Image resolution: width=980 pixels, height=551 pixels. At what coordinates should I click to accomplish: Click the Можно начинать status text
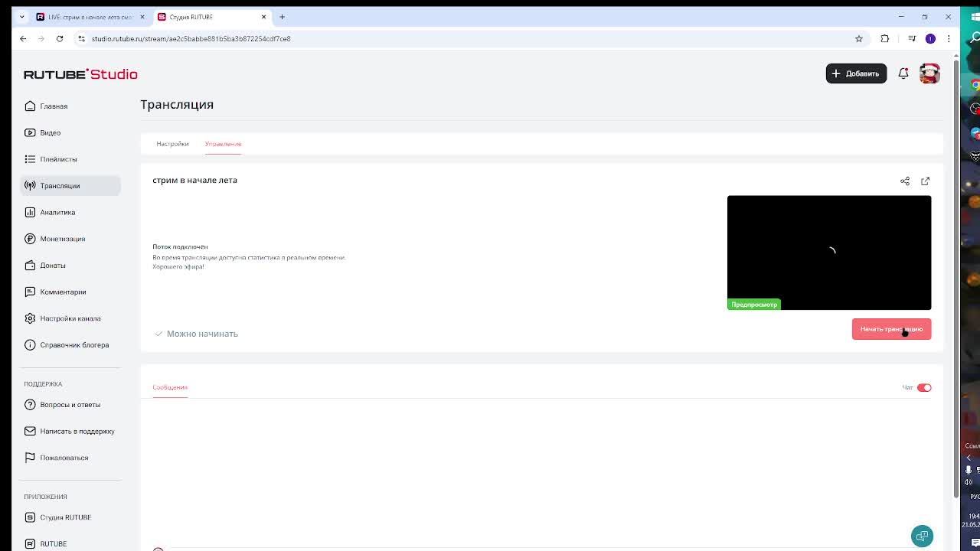(202, 334)
